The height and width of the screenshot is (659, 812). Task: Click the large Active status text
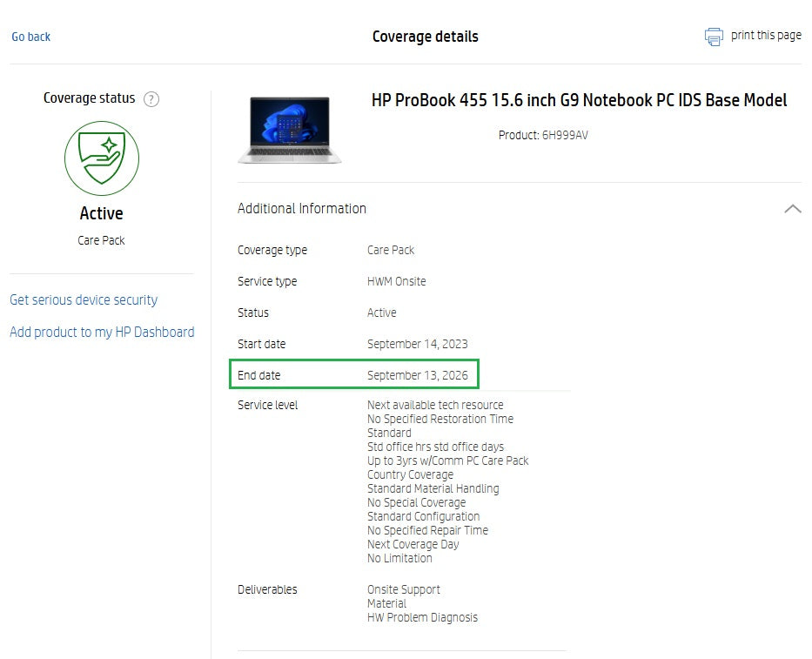point(102,213)
